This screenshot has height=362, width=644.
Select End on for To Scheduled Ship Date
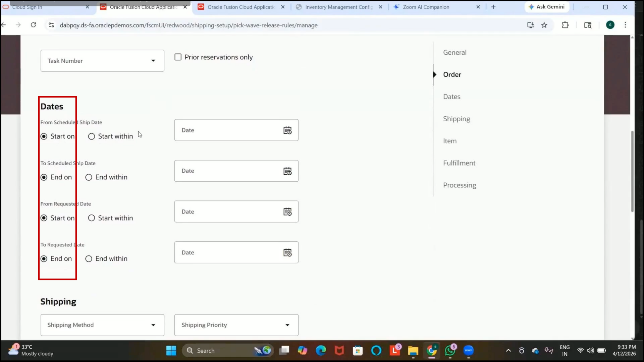44,177
